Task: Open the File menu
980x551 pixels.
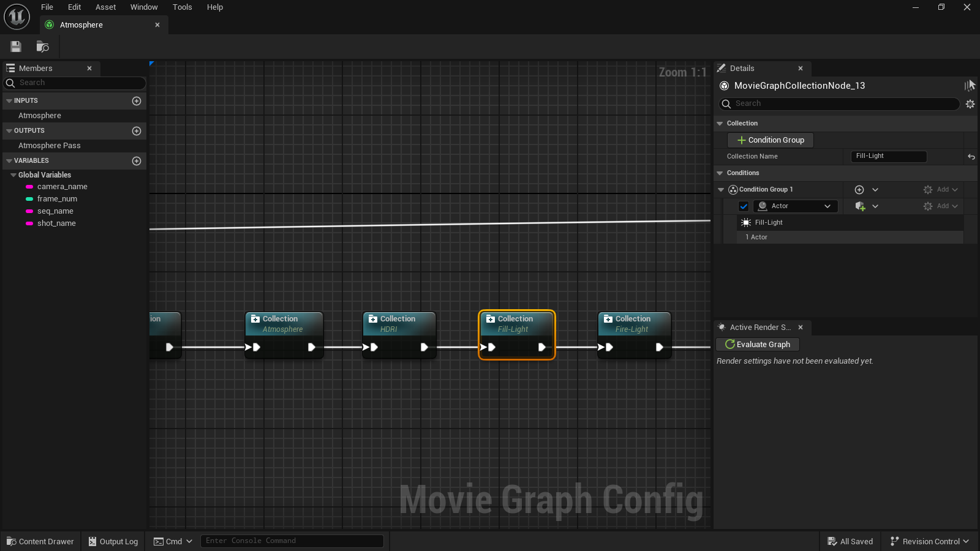Action: 47,7
